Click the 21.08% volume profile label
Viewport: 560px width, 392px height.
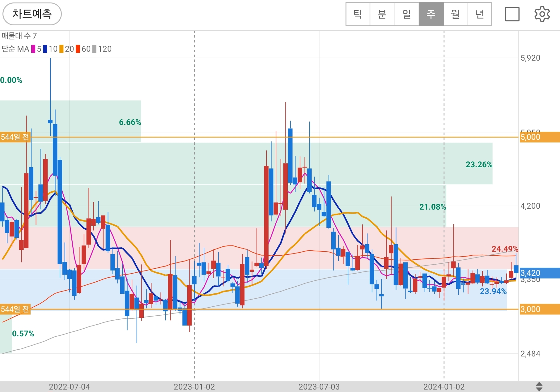pyautogui.click(x=433, y=207)
